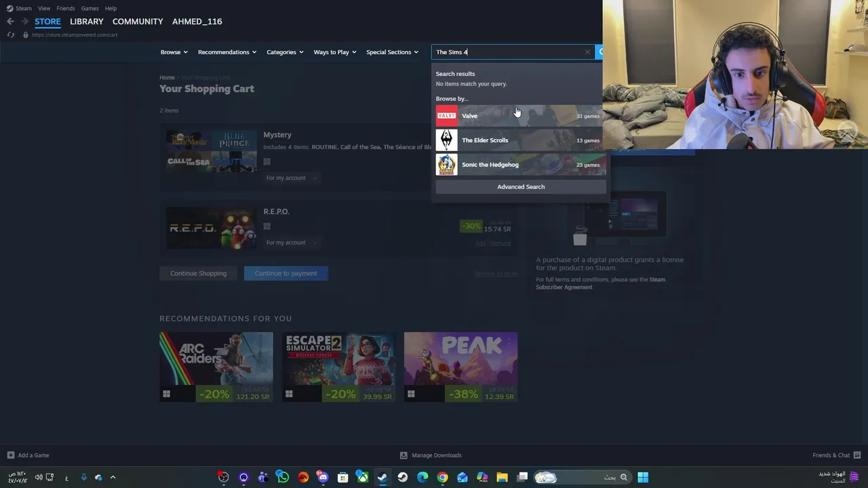
Task: Go to Home in the breadcrumb
Action: (x=167, y=78)
